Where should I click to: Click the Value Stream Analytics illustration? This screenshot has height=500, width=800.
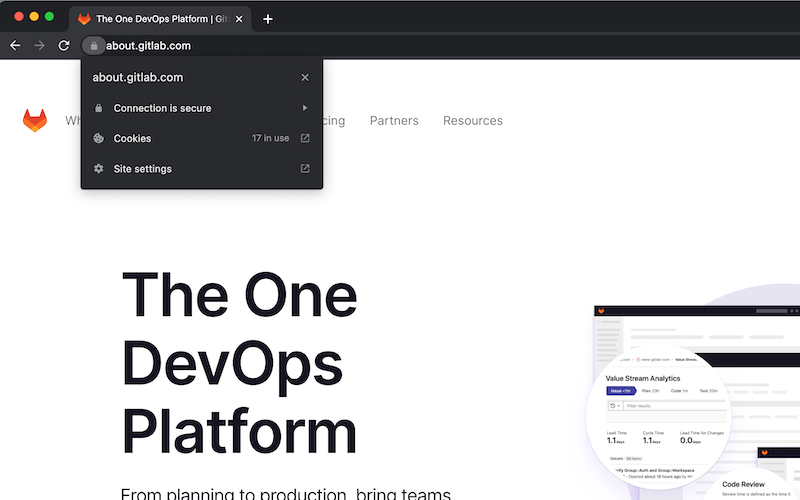(659, 417)
